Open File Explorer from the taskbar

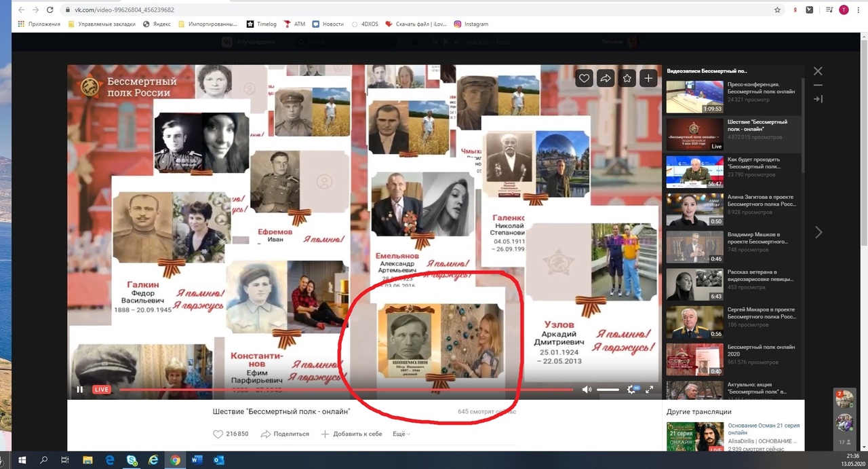pos(87,459)
